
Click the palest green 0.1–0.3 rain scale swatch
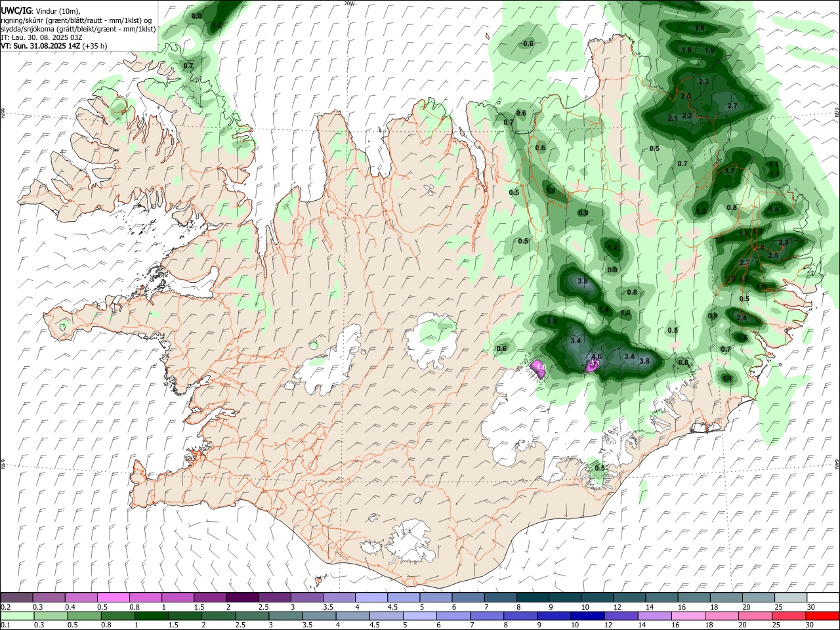click(17, 616)
